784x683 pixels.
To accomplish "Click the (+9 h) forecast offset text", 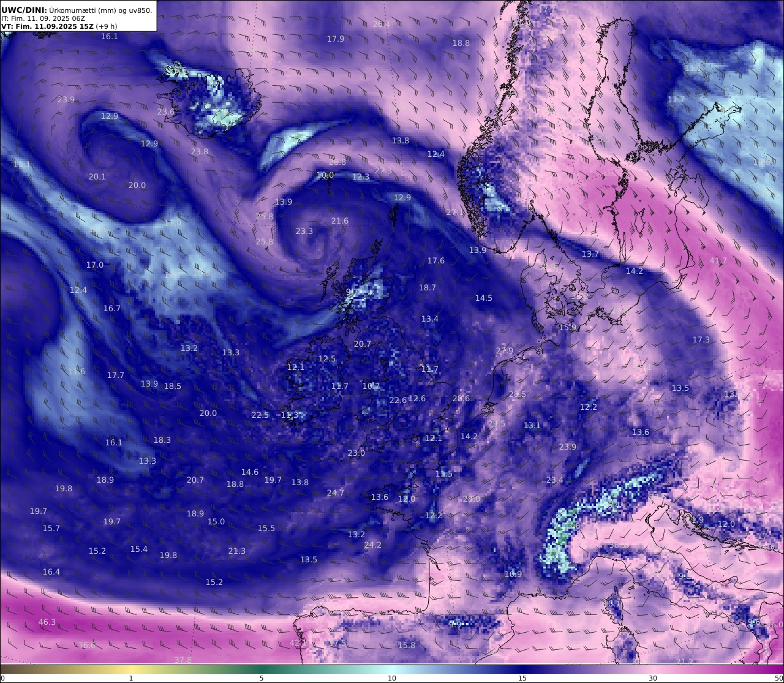I will tap(107, 26).
